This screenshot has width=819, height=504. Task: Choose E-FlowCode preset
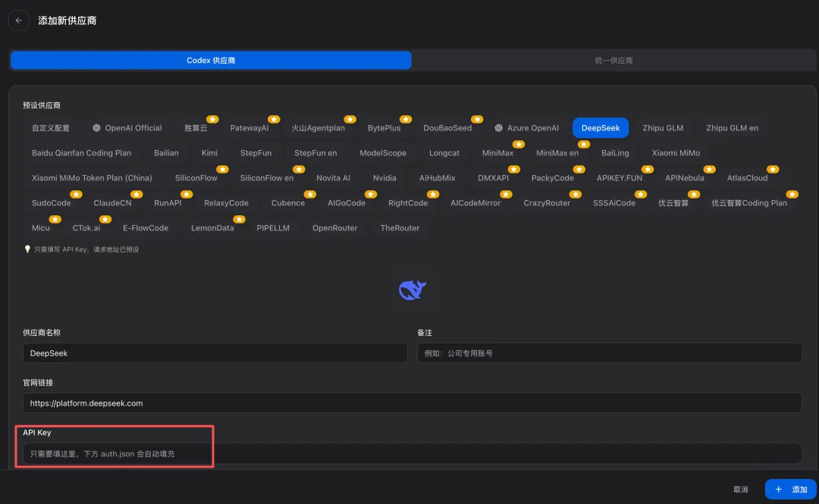click(x=146, y=228)
